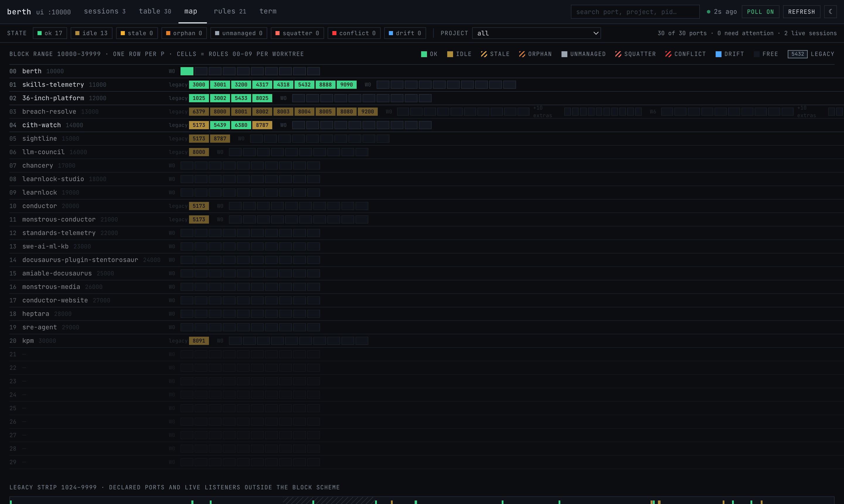Select port 8787 in sightline row
This screenshot has height=504, width=844.
[220, 139]
